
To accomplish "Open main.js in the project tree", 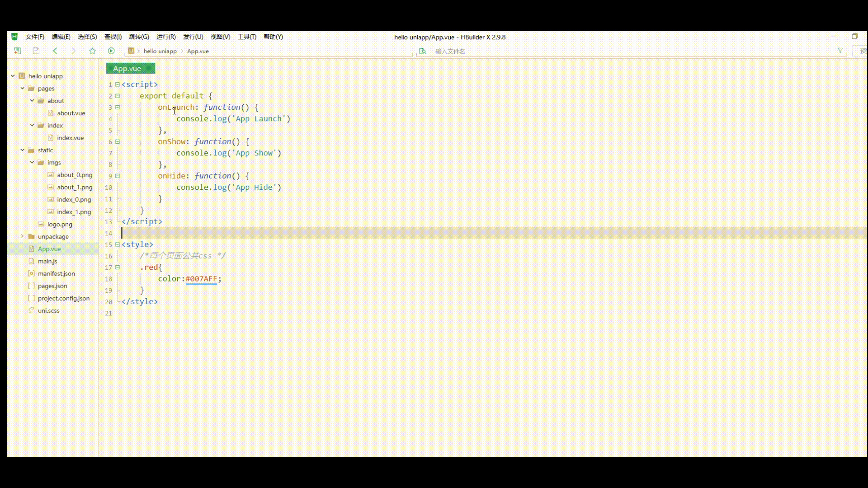I will tap(47, 261).
